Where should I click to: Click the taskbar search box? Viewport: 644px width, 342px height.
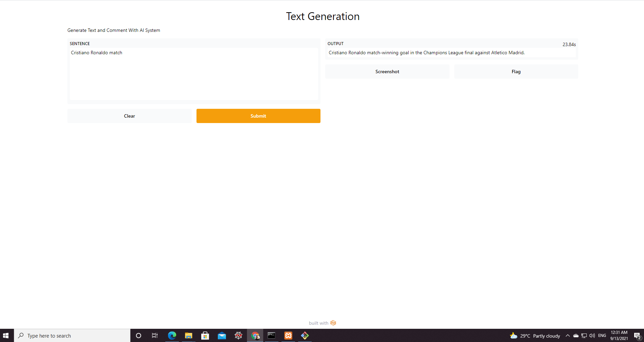click(x=72, y=336)
